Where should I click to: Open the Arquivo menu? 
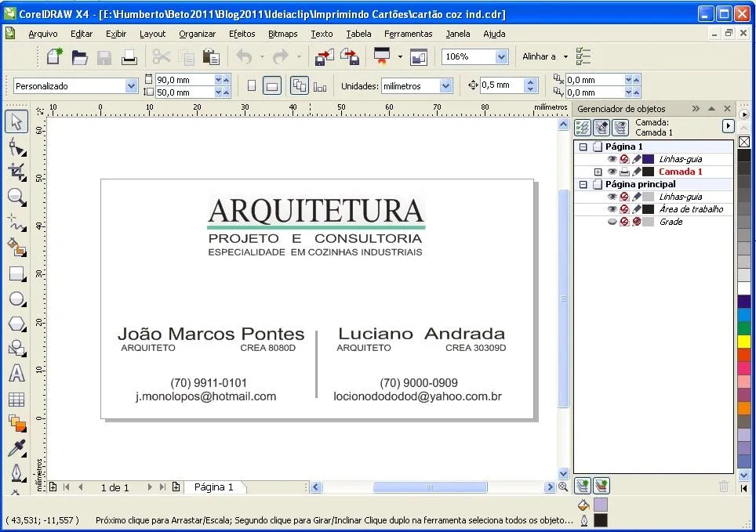tap(43, 34)
